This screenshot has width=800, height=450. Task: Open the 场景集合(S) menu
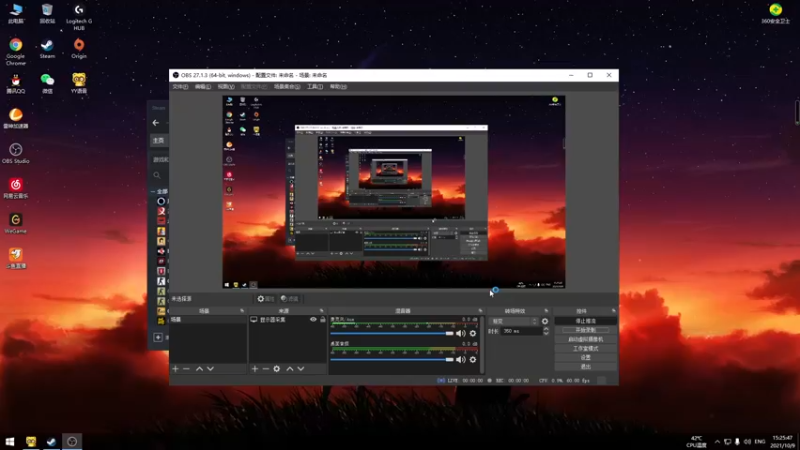click(287, 87)
